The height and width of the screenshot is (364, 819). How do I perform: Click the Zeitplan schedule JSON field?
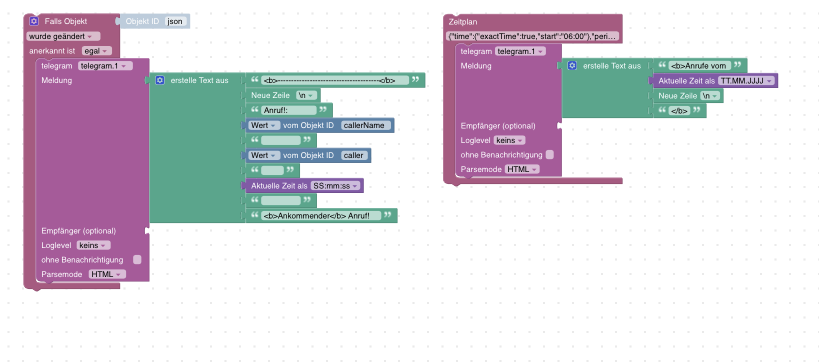pyautogui.click(x=533, y=37)
